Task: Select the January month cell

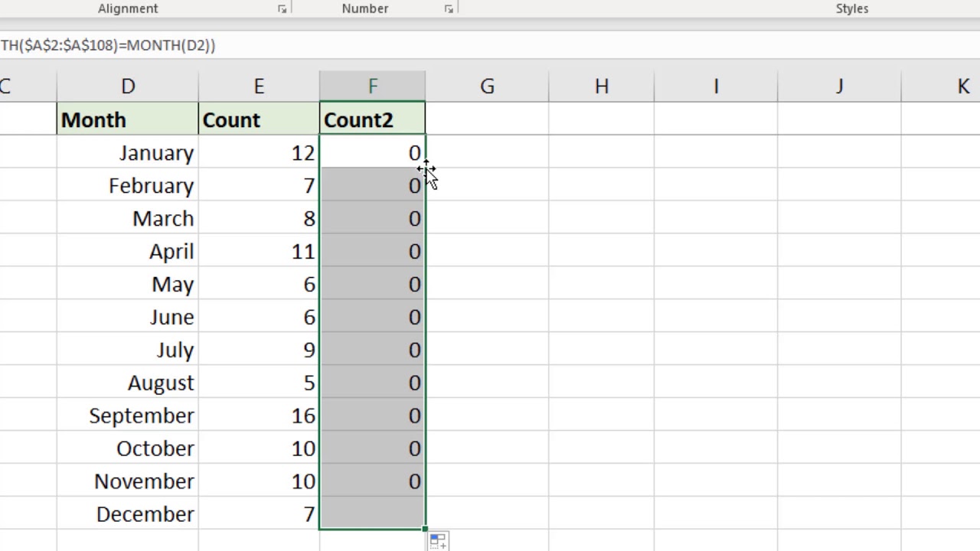Action: [x=127, y=153]
